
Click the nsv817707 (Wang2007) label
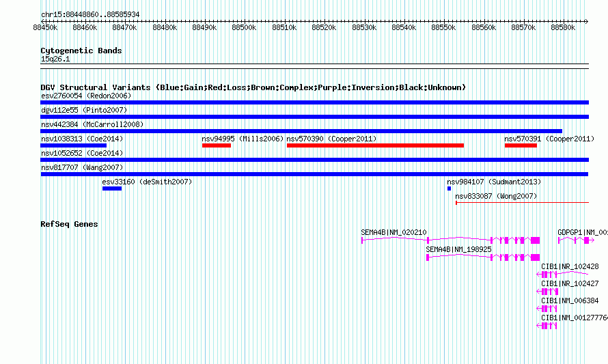coord(82,167)
